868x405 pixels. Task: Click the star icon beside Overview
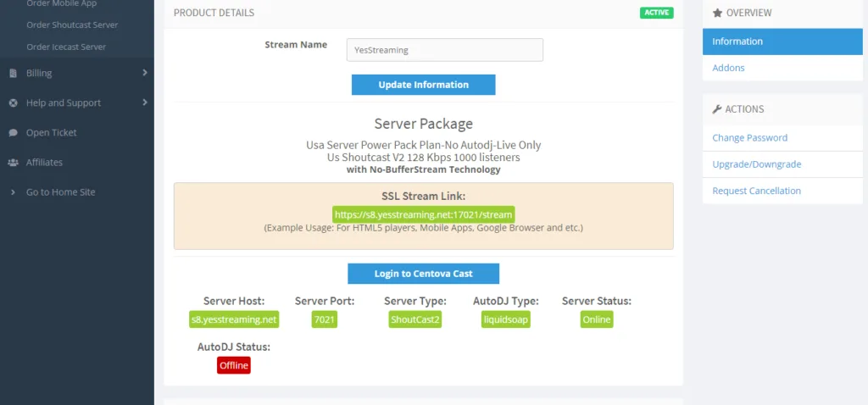point(717,14)
